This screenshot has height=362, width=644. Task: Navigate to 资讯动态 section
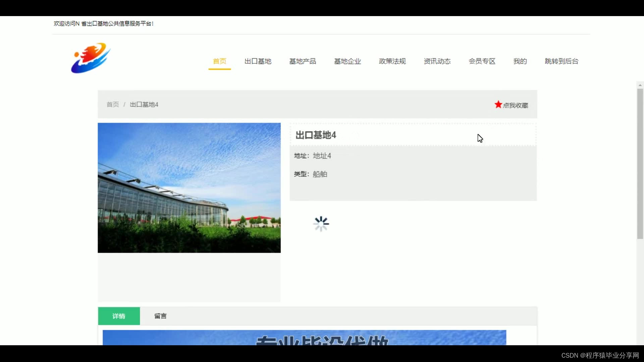point(437,61)
